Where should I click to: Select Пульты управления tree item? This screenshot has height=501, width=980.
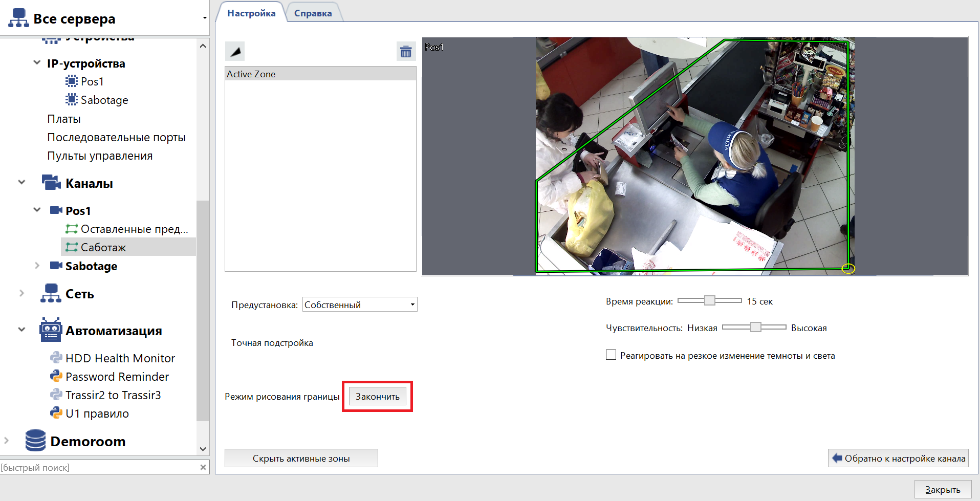tap(100, 156)
